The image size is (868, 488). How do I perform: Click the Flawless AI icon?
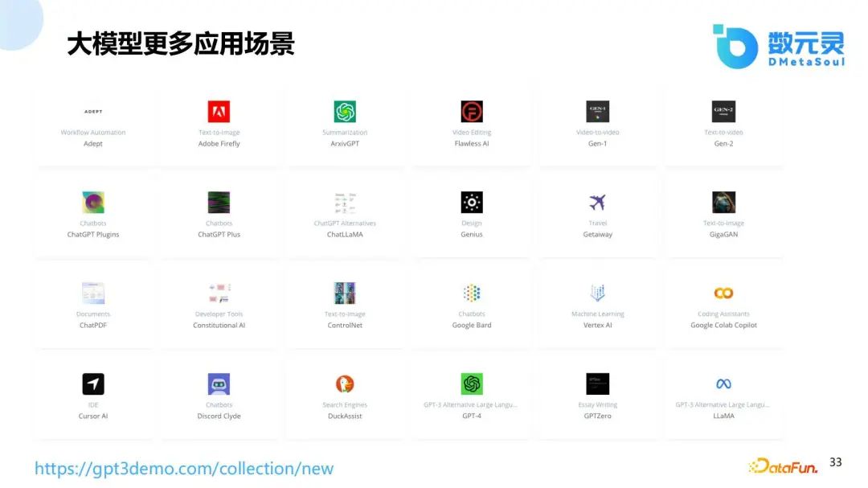pyautogui.click(x=472, y=111)
